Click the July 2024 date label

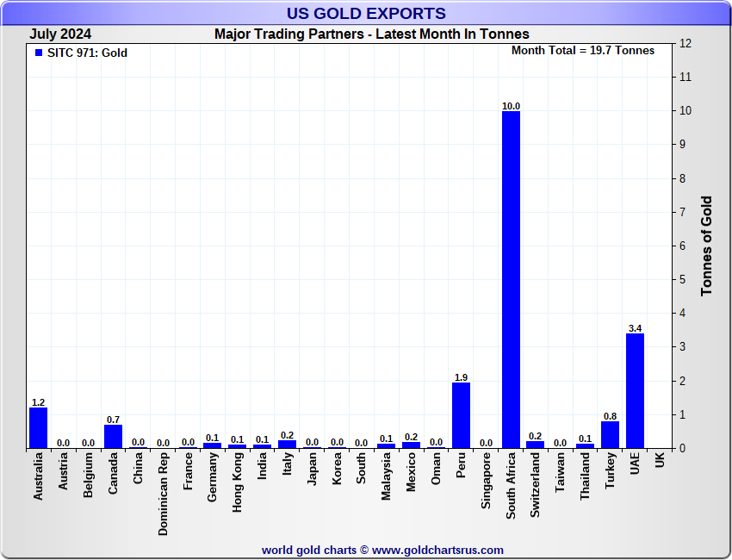60,34
